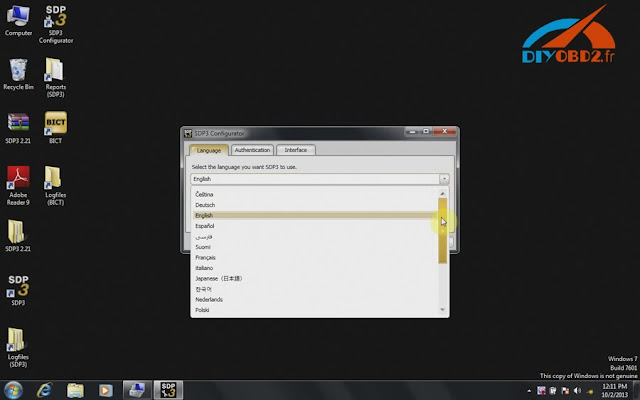640x400 pixels.
Task: Open the Computer desktop icon
Action: pos(18,21)
